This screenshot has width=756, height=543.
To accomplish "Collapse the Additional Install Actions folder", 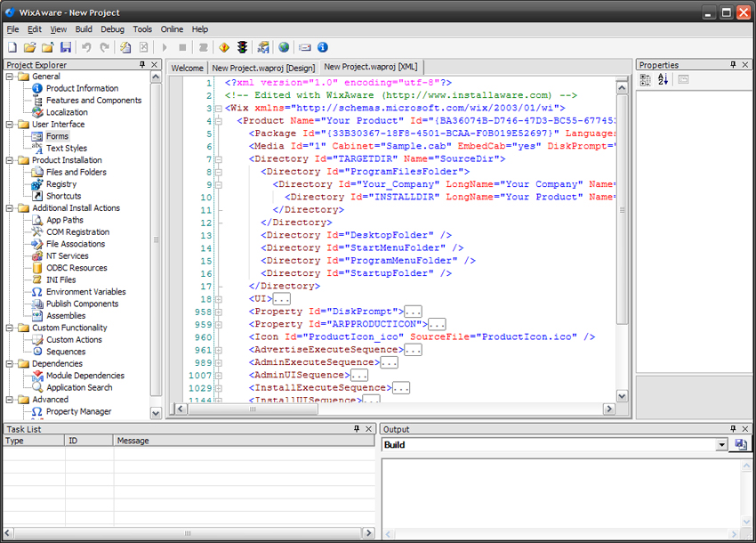I will [9, 208].
